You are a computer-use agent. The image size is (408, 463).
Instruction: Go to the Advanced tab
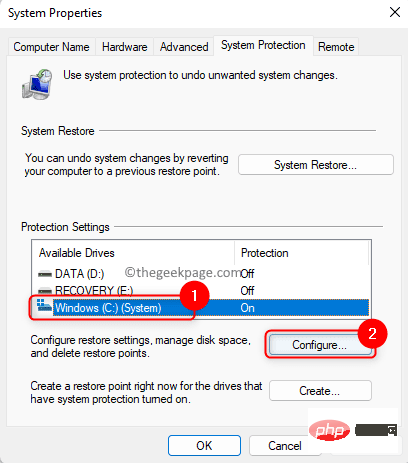pos(184,47)
